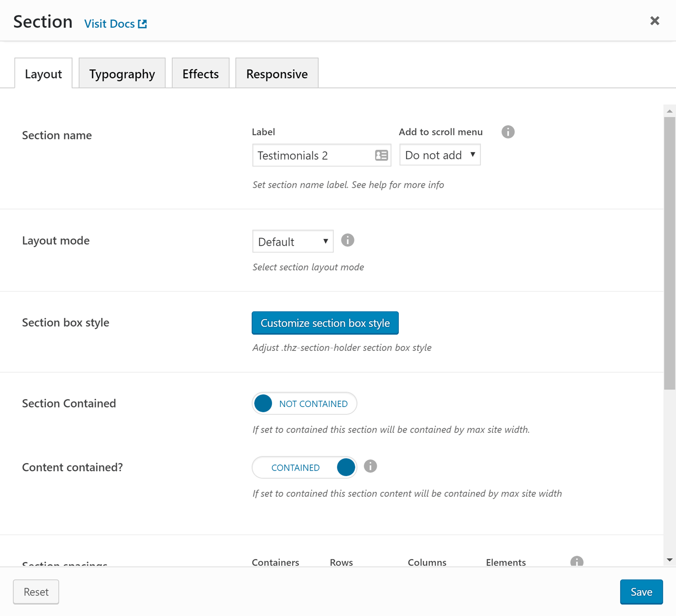Open the Layout mode dropdown

tap(293, 242)
